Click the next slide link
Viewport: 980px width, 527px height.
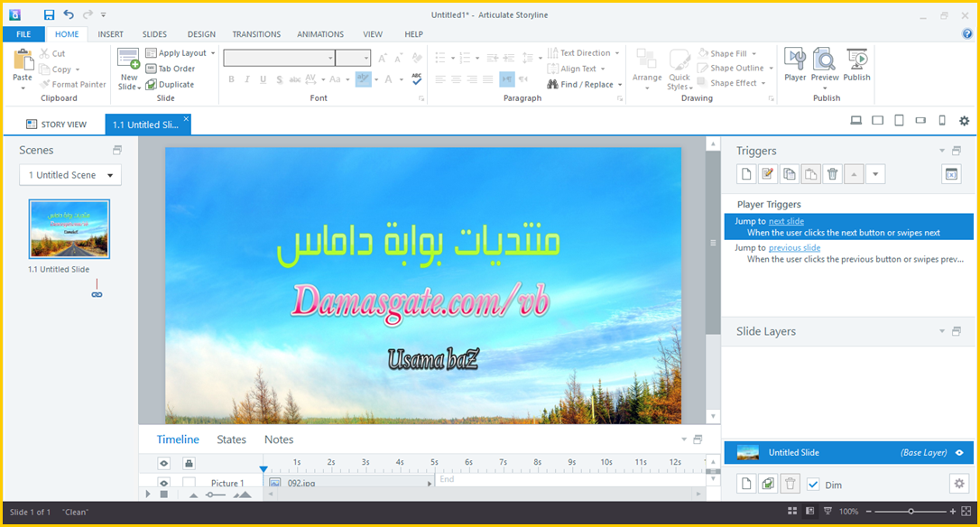click(x=786, y=221)
